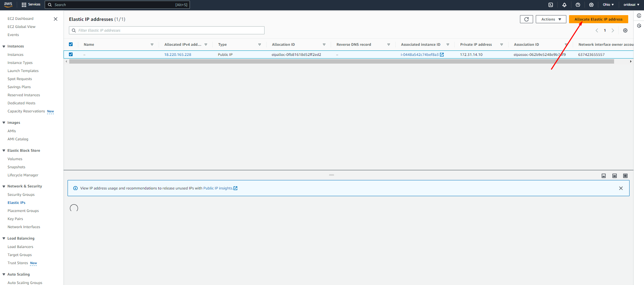644x285 pixels.
Task: Focus the top AWS Search box
Action: click(x=117, y=5)
